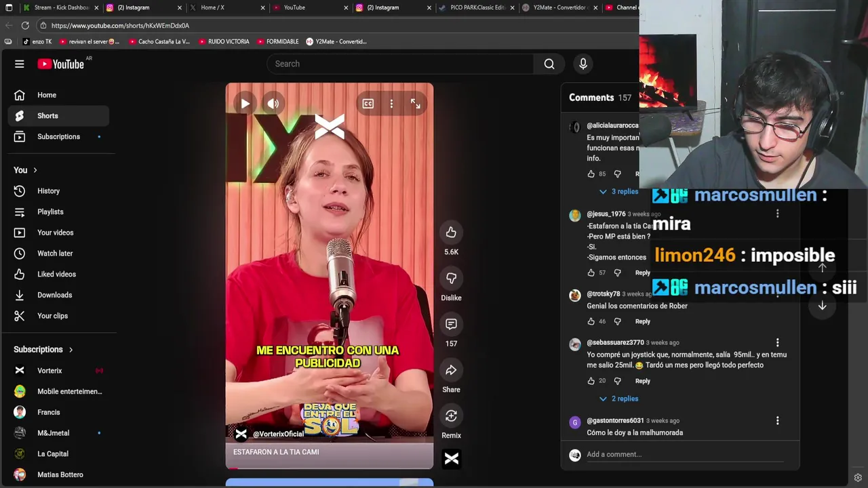Open History page
This screenshot has width=868, height=488.
(x=58, y=191)
